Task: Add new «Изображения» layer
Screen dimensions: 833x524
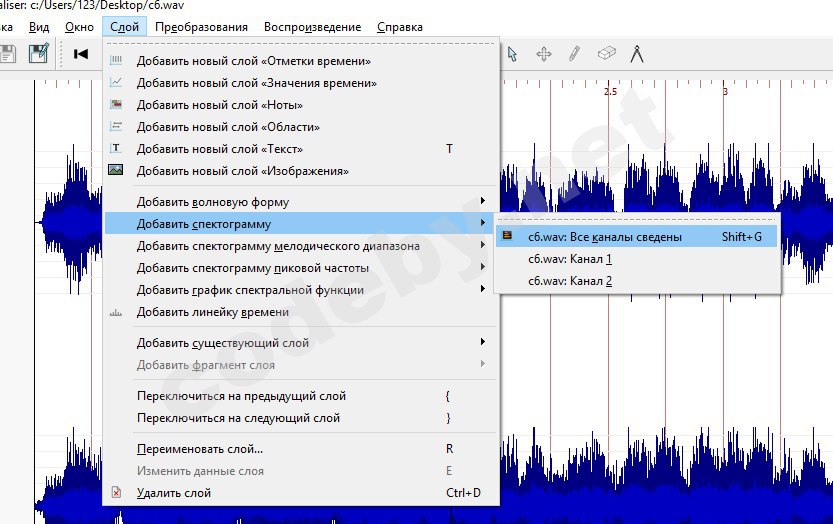Action: click(301, 171)
